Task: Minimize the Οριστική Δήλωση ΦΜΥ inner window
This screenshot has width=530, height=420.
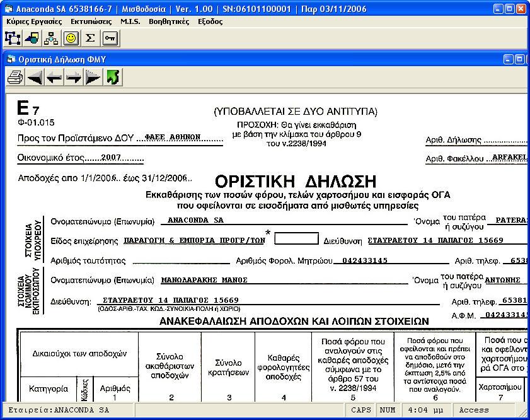Action: click(509, 59)
